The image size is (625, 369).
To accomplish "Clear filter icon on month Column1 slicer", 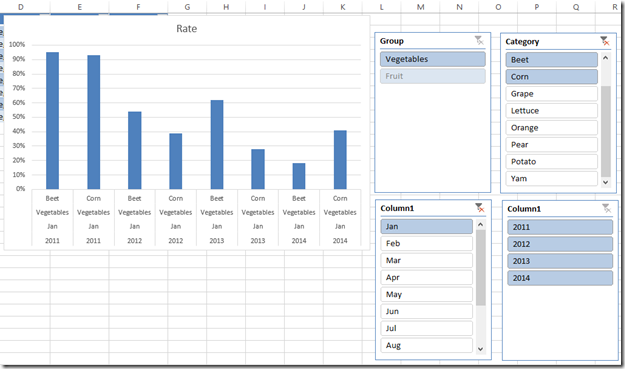I will (x=480, y=208).
